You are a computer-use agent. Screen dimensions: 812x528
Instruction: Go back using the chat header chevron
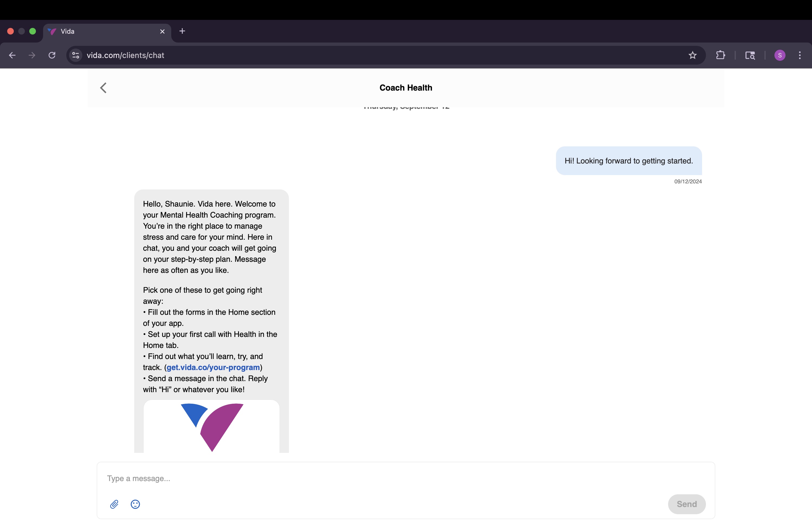click(103, 88)
